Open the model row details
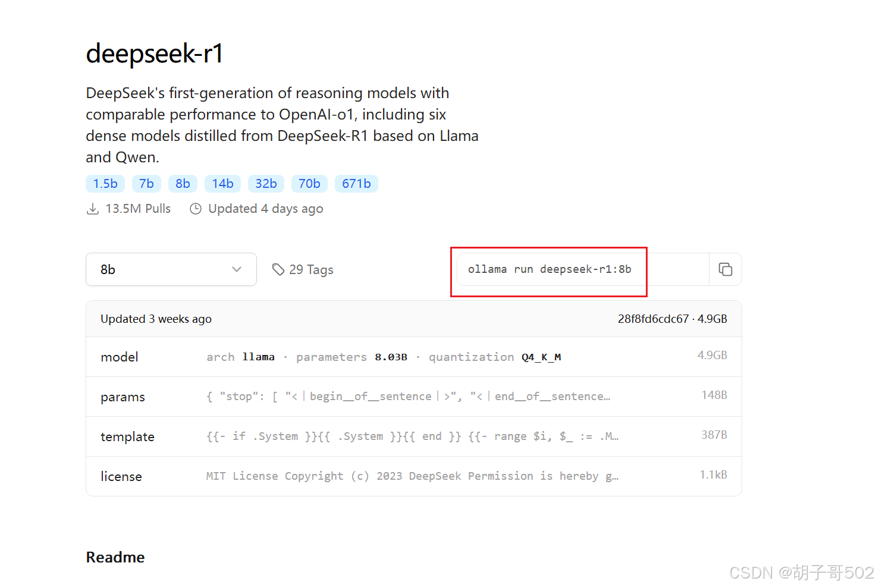The width and height of the screenshot is (876, 588). 414,357
